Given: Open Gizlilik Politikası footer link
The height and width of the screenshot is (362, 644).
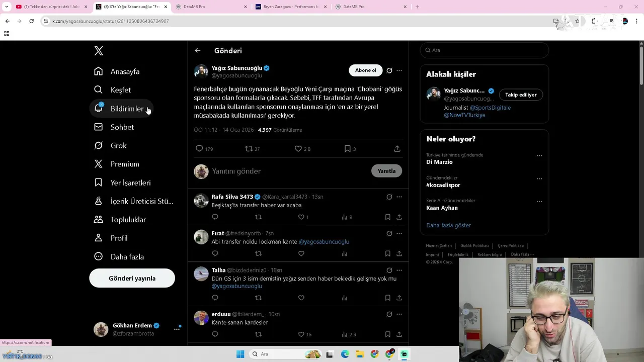Looking at the screenshot, I should point(474,246).
